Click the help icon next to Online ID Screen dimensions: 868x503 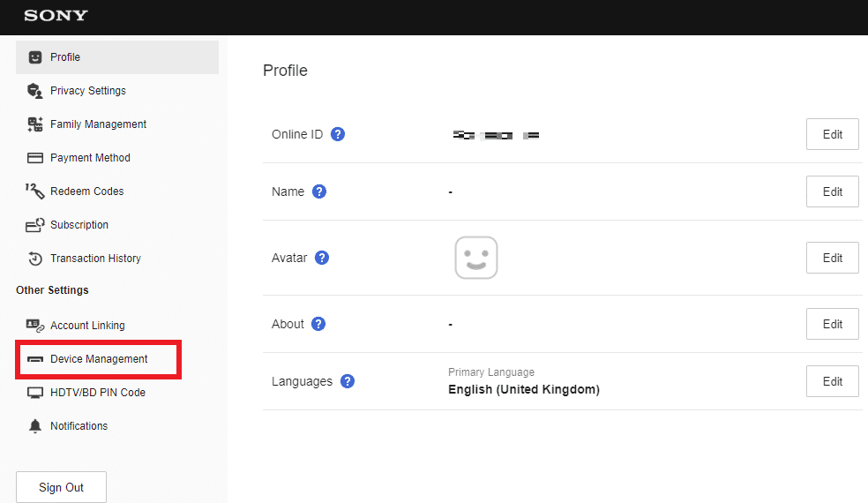[x=338, y=135]
